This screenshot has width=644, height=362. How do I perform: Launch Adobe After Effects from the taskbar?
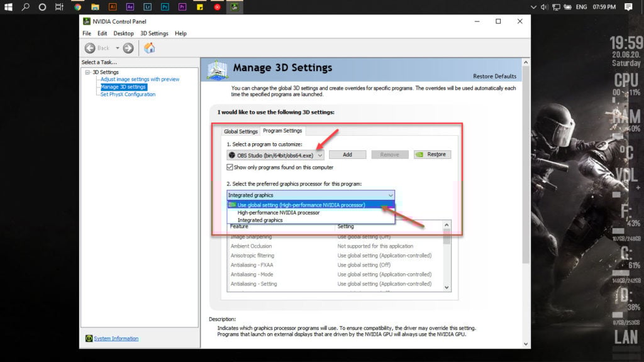click(x=130, y=7)
